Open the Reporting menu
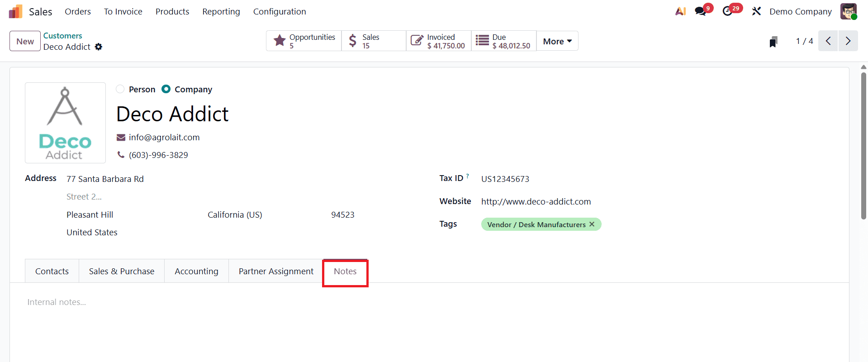This screenshot has width=868, height=362. pyautogui.click(x=221, y=11)
